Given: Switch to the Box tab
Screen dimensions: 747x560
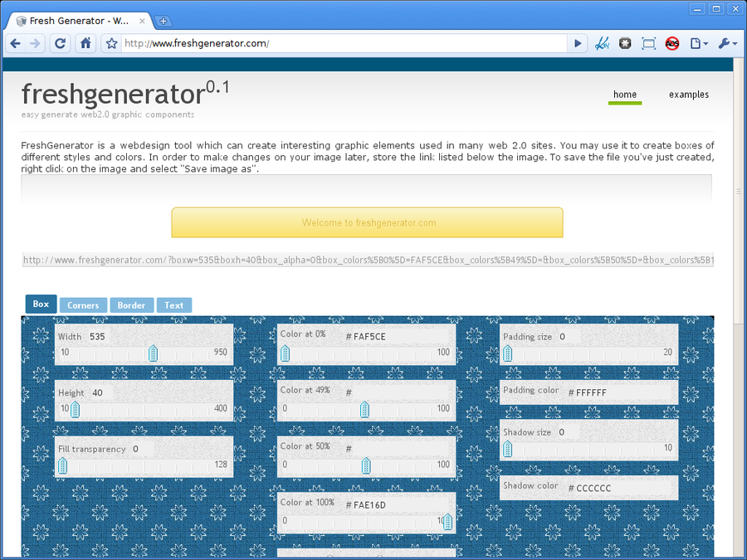Looking at the screenshot, I should (41, 304).
